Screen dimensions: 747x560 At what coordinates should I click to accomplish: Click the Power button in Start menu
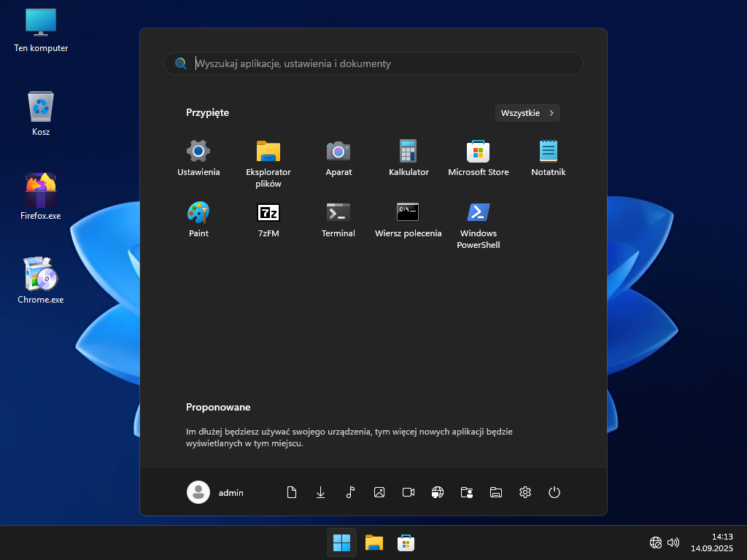coord(554,492)
